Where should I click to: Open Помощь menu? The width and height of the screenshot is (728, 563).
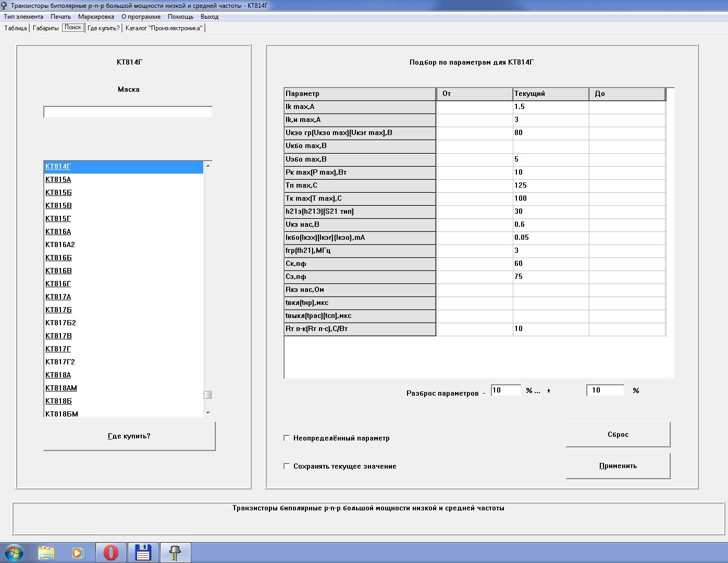pos(180,17)
